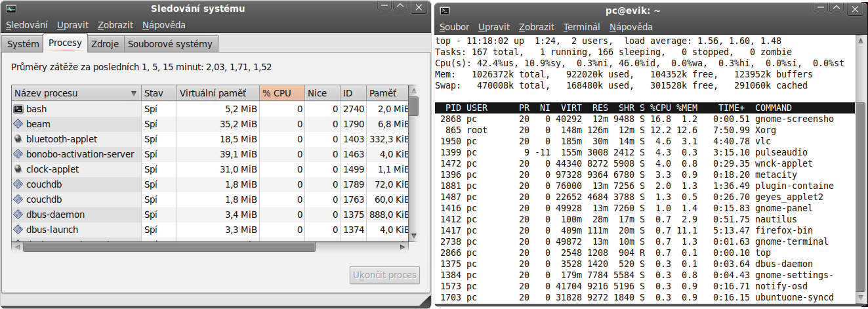Select dbus-daemon process name in System Monitor
The image size is (868, 309).
(x=55, y=215)
